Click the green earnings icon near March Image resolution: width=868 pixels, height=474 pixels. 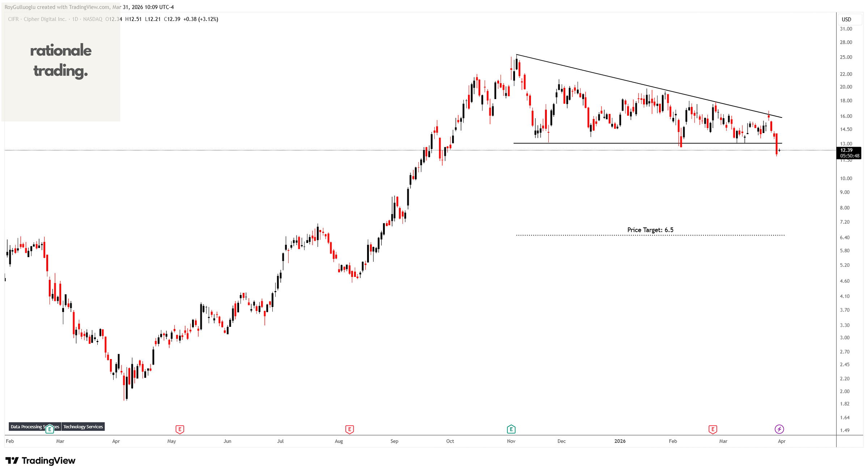pyautogui.click(x=50, y=429)
